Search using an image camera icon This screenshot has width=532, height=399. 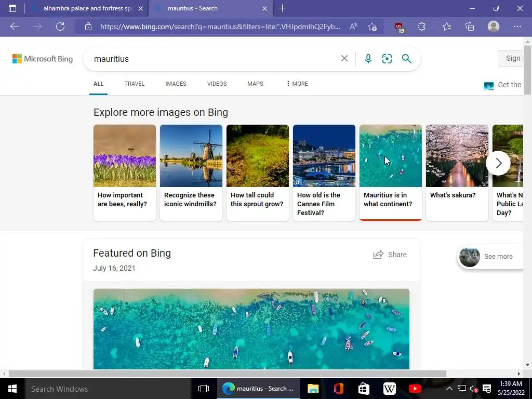[x=387, y=59]
